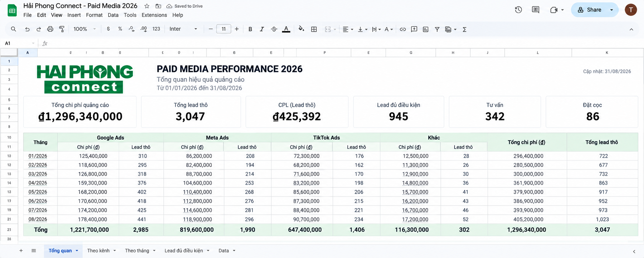Image resolution: width=644 pixels, height=258 pixels.
Task: Switch to Data sheet tab
Action: [x=224, y=251]
